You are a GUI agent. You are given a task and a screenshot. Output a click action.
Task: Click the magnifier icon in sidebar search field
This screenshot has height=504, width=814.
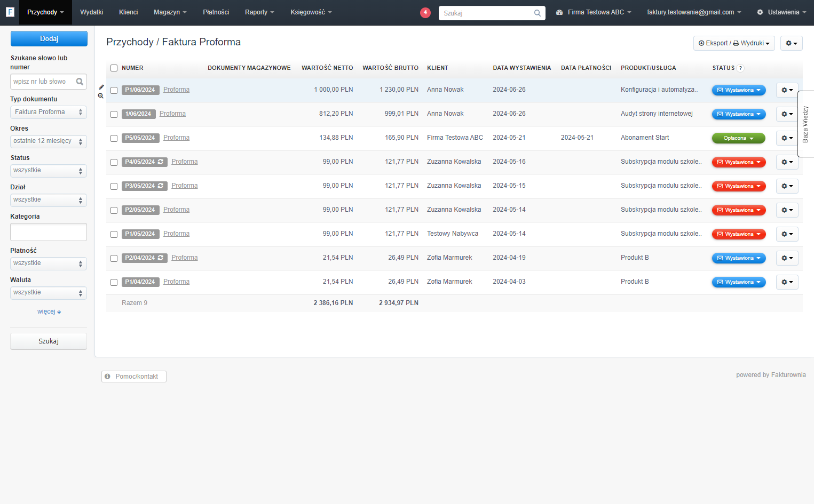pos(80,82)
